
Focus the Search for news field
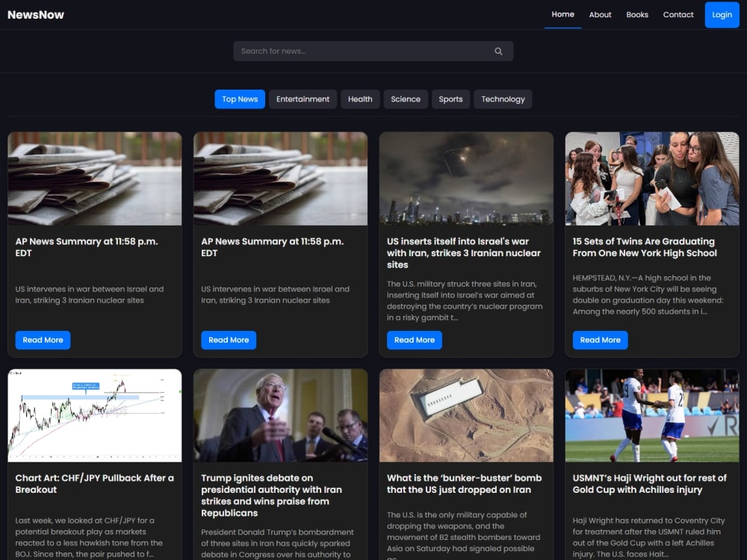pyautogui.click(x=373, y=51)
